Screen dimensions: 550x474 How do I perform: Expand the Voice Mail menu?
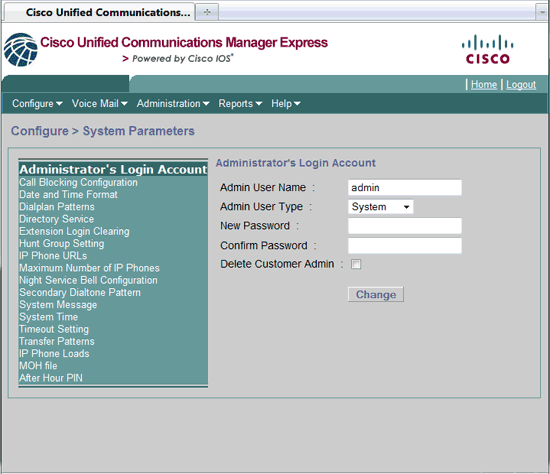point(100,104)
